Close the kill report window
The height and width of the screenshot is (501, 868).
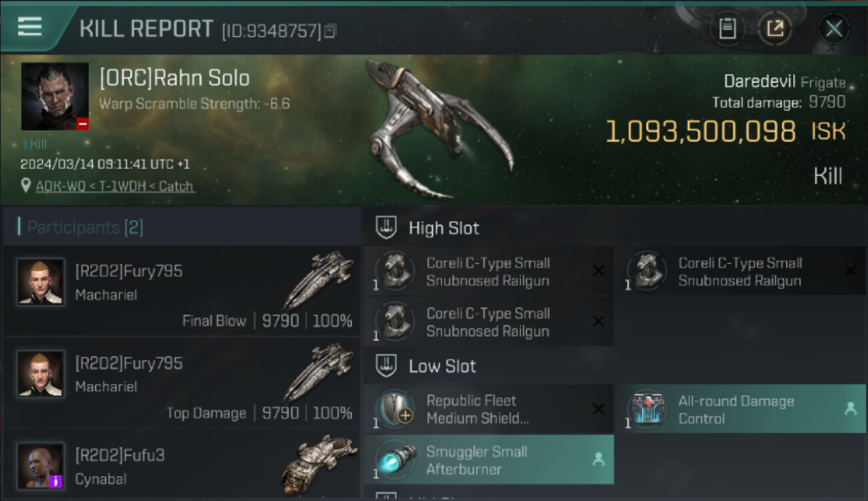coord(833,29)
